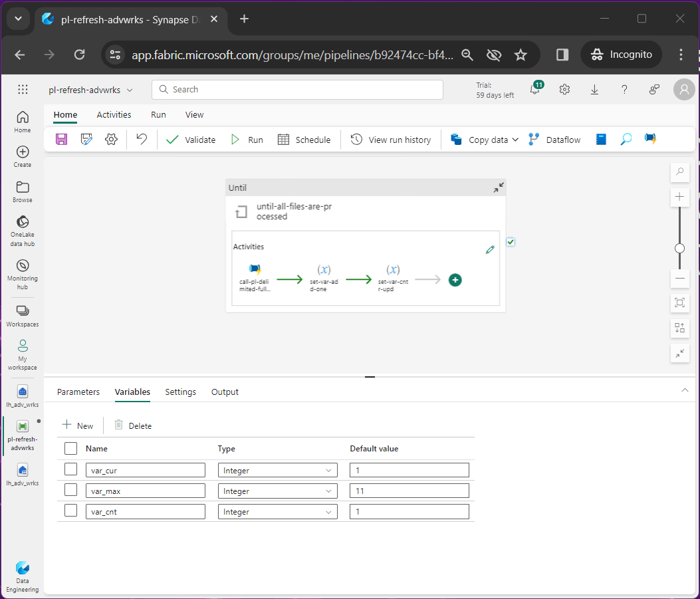Collapse the Until activity container
The image size is (700, 599).
(498, 188)
